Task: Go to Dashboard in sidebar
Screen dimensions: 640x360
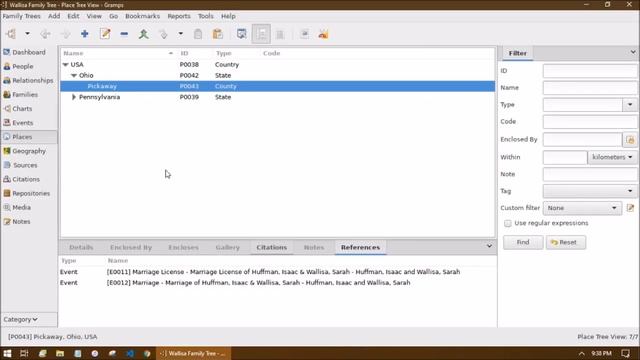Action: click(x=29, y=52)
